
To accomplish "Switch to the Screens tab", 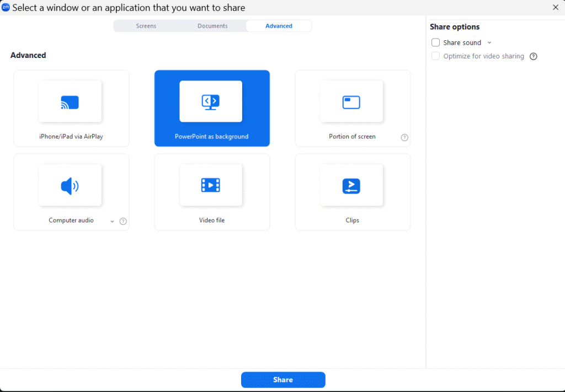I will point(146,26).
